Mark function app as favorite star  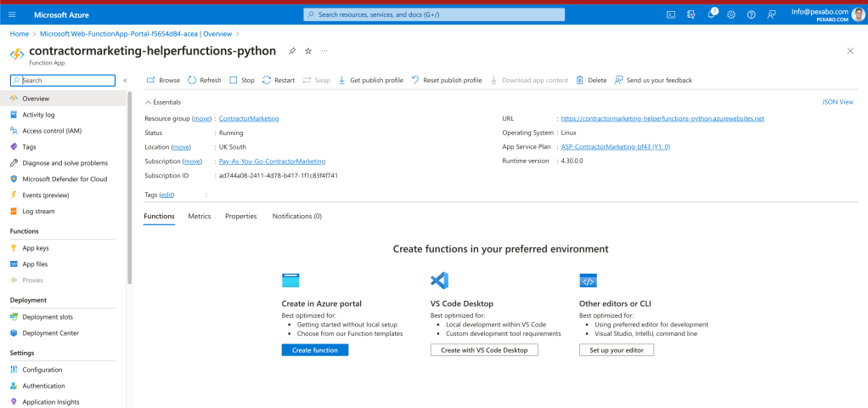tap(308, 51)
